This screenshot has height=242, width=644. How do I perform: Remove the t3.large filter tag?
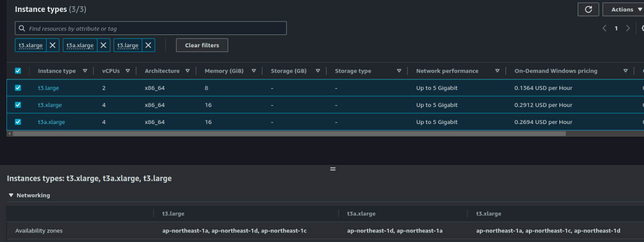[x=148, y=45]
